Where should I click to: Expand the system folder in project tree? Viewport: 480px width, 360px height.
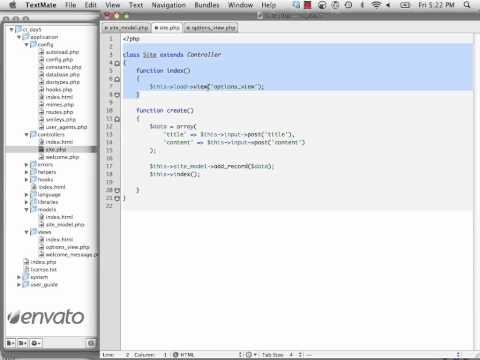(19, 277)
